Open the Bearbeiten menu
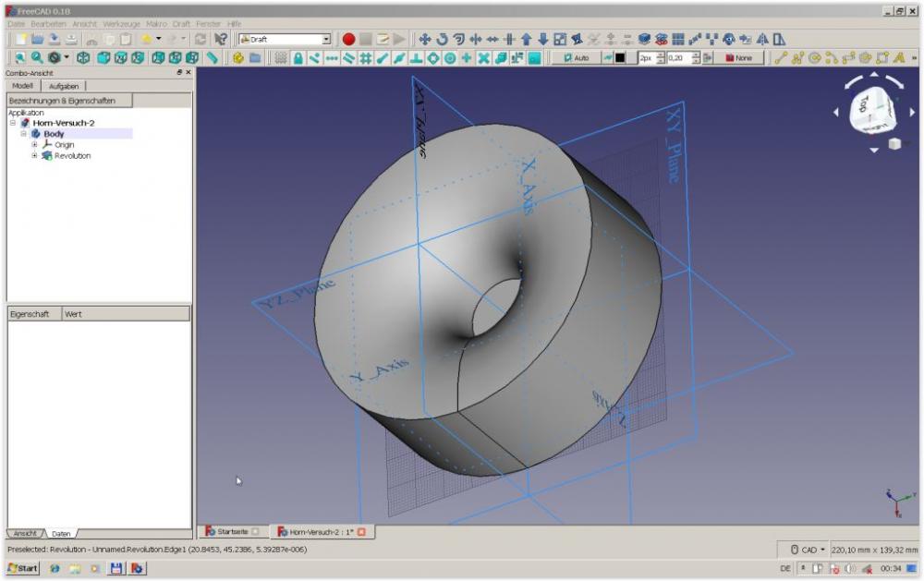The image size is (924, 581). tap(48, 24)
